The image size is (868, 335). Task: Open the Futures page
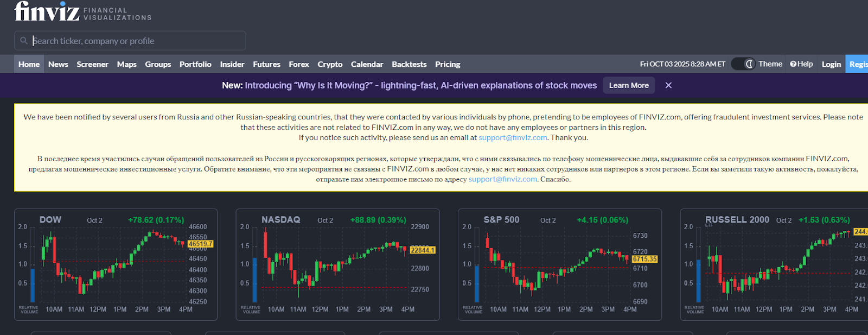pyautogui.click(x=266, y=64)
